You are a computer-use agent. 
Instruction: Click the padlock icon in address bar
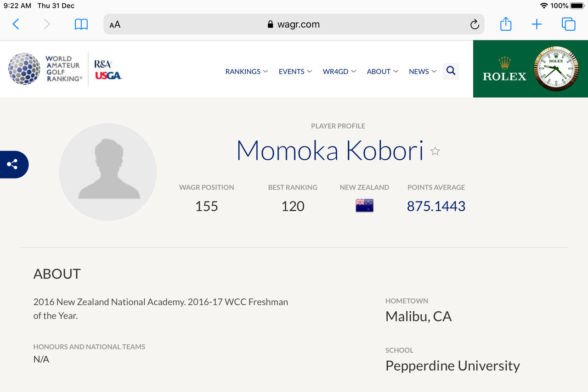(270, 25)
